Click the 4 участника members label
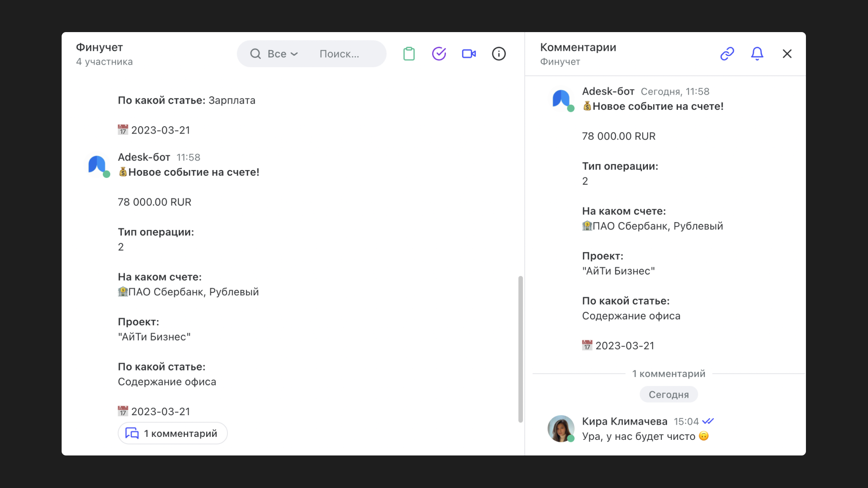This screenshot has width=868, height=488. (x=104, y=62)
